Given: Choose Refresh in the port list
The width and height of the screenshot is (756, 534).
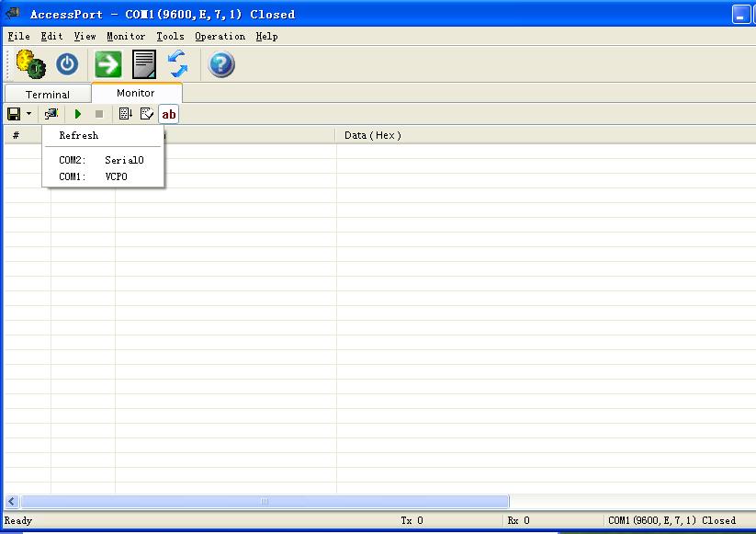Looking at the screenshot, I should (x=79, y=135).
